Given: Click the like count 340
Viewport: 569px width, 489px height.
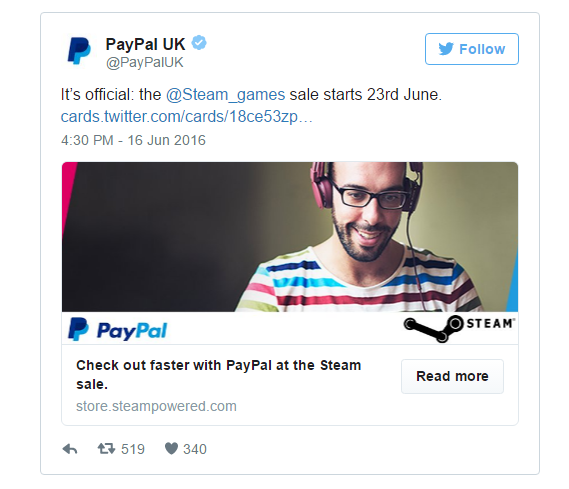Looking at the screenshot, I should (195, 449).
